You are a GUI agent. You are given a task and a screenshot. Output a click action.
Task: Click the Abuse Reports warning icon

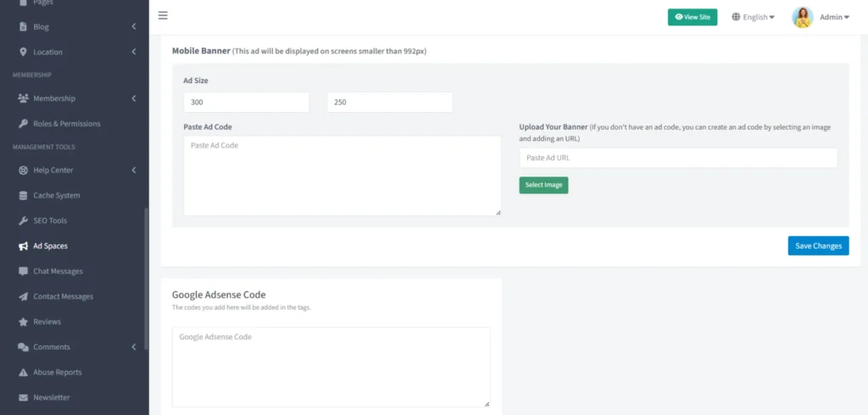point(24,373)
